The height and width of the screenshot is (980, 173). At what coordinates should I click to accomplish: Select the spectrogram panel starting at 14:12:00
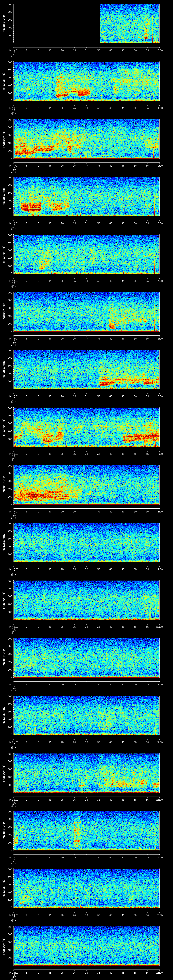87,197
